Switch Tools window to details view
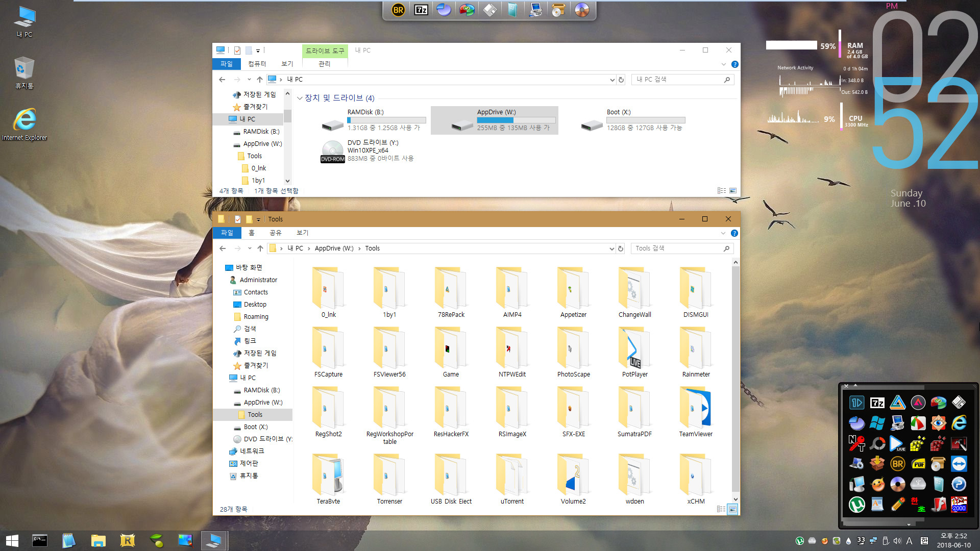This screenshot has height=551, width=980. click(x=721, y=509)
